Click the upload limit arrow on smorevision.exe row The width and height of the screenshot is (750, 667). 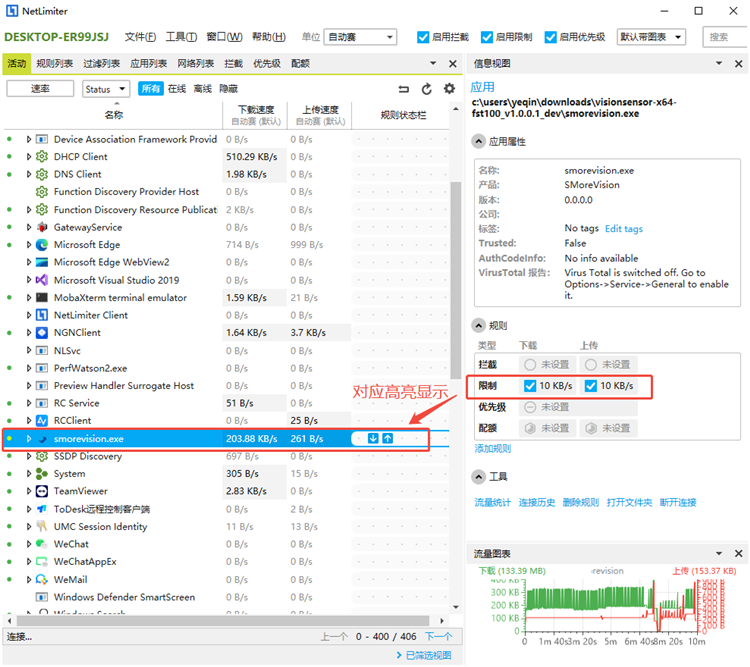(x=388, y=438)
